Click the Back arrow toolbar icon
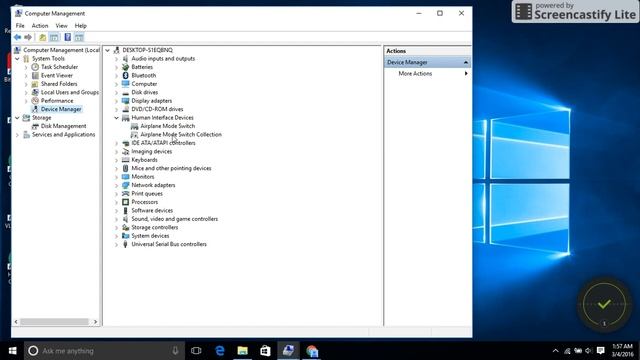This screenshot has width=640, height=360. pyautogui.click(x=17, y=38)
